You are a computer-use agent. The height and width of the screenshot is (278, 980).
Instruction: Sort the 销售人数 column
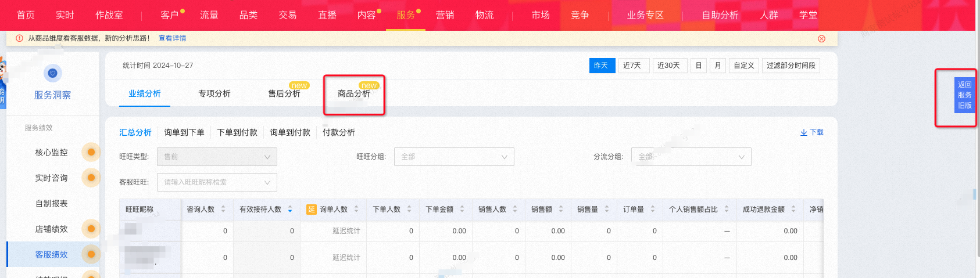(x=515, y=209)
